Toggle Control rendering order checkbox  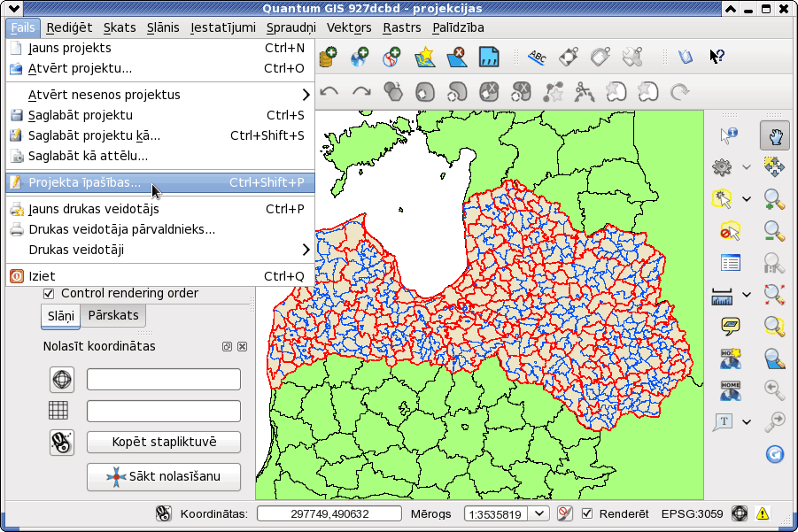tap(49, 294)
